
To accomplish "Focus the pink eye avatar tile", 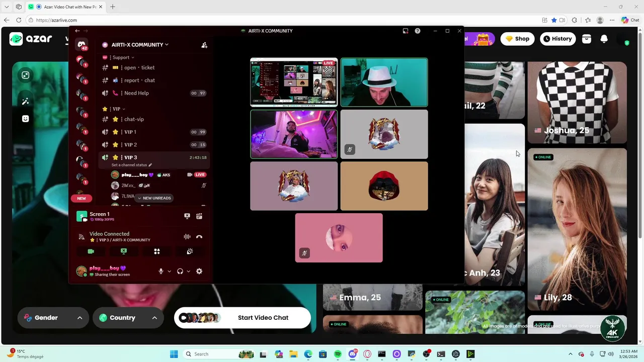I will 339,238.
